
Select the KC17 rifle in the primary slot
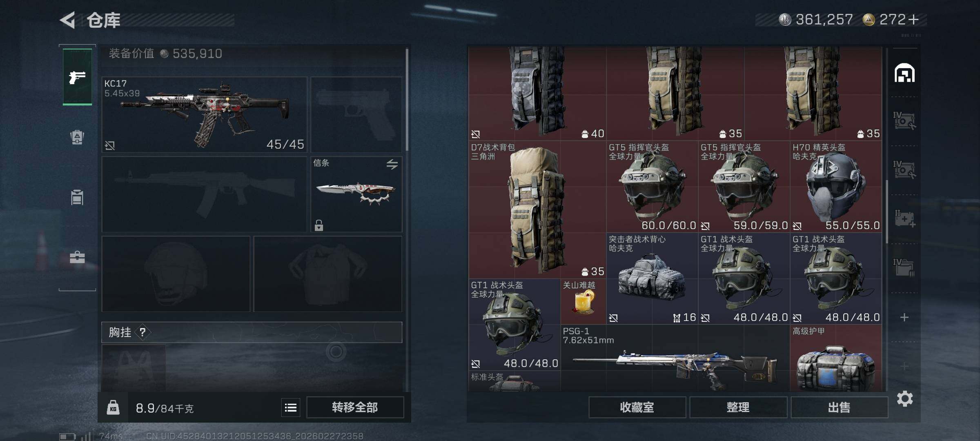[204, 115]
